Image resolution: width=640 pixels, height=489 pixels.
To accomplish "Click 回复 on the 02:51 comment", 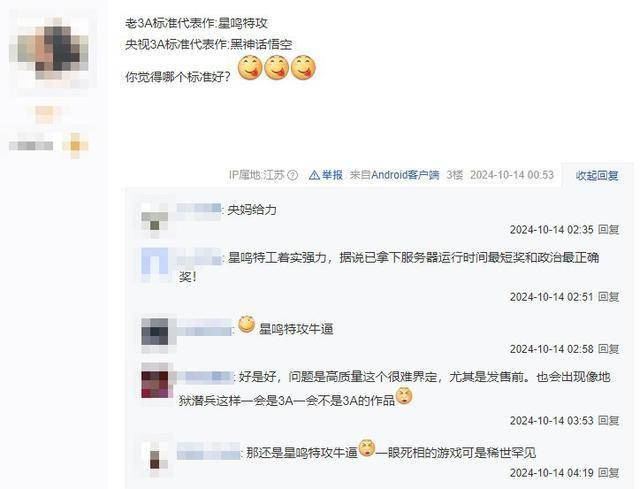I will point(609,297).
